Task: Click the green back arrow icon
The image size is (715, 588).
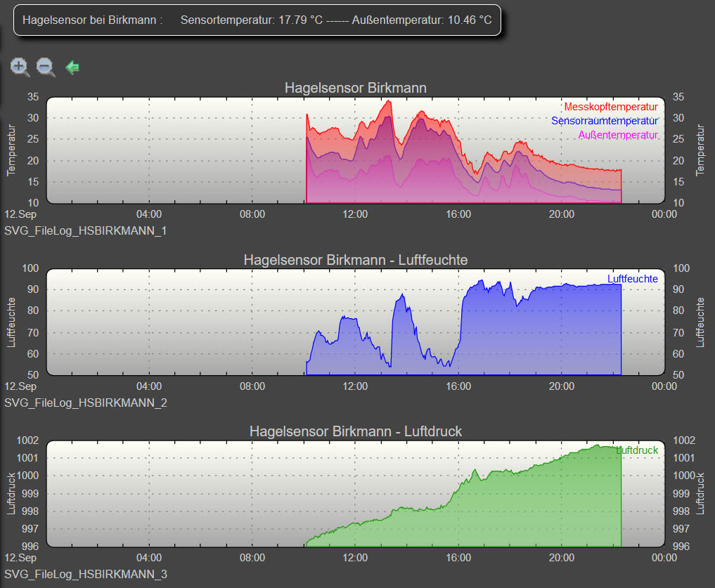Action: [72, 67]
